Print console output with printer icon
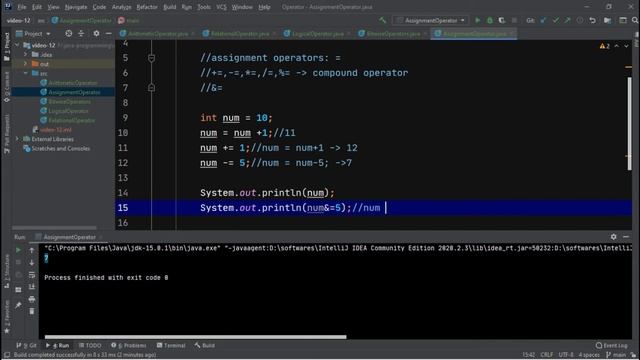640x360 pixels. (31, 299)
